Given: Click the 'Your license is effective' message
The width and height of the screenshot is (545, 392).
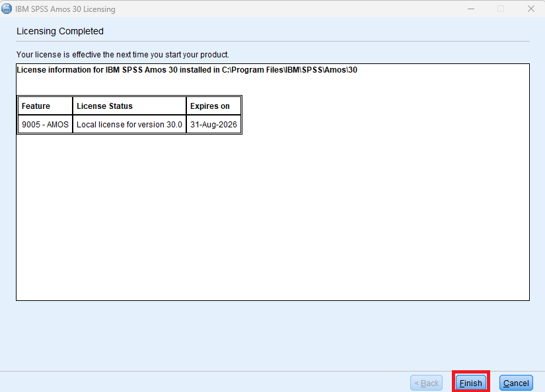Looking at the screenshot, I should tap(123, 54).
